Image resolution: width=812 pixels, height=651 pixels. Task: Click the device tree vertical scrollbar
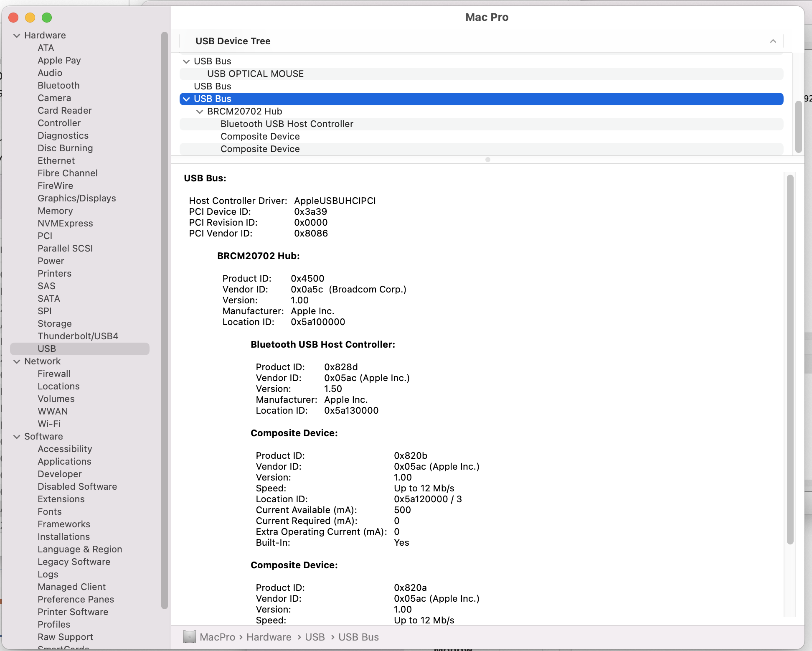pyautogui.click(x=798, y=127)
